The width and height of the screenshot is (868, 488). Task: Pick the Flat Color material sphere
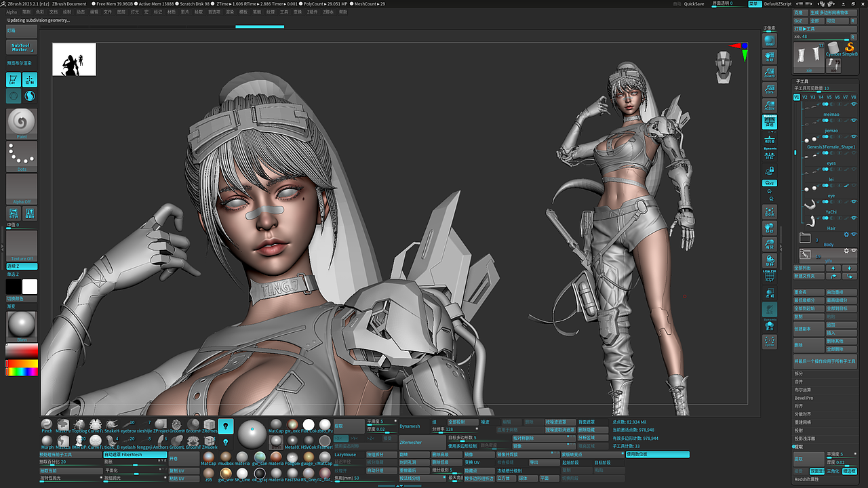[309, 425]
